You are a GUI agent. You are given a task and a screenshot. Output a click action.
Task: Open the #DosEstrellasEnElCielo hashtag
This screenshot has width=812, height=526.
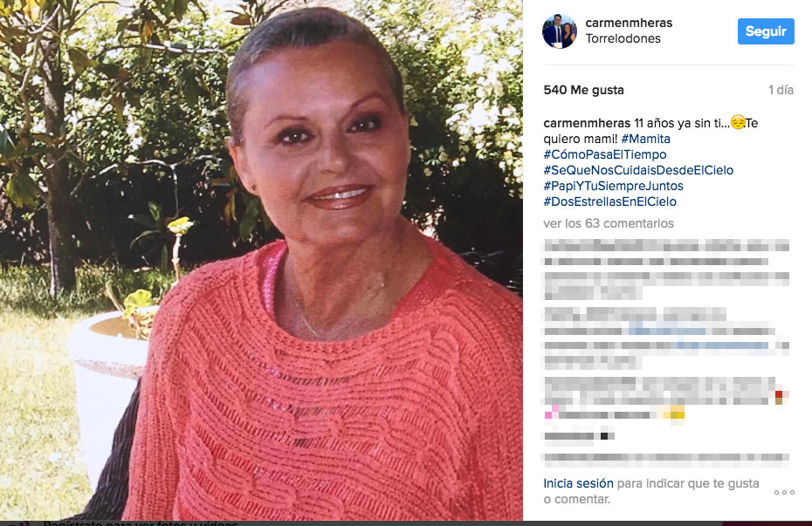coord(609,202)
